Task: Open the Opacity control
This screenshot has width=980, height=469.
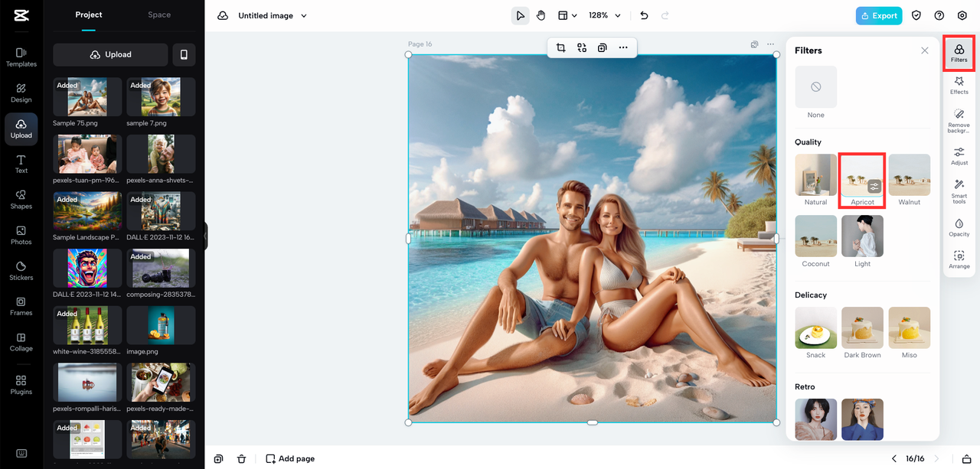Action: click(x=959, y=227)
